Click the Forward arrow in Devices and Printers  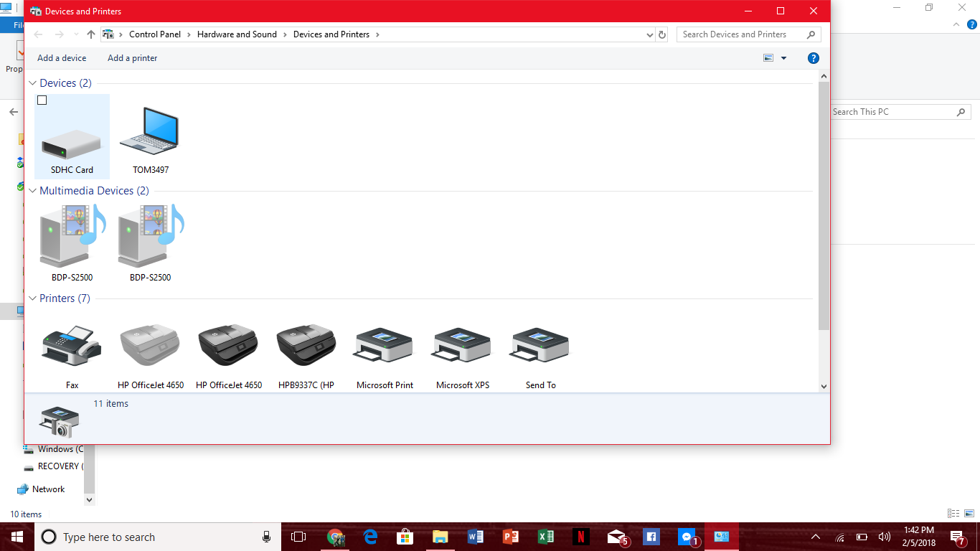point(59,34)
